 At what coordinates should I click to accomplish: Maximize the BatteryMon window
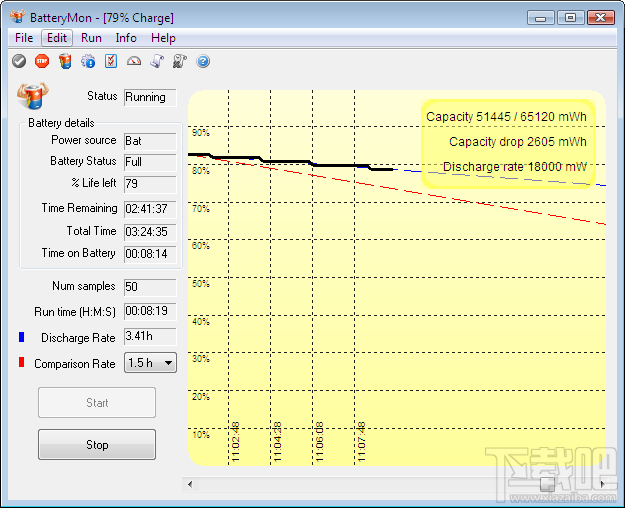coord(570,18)
